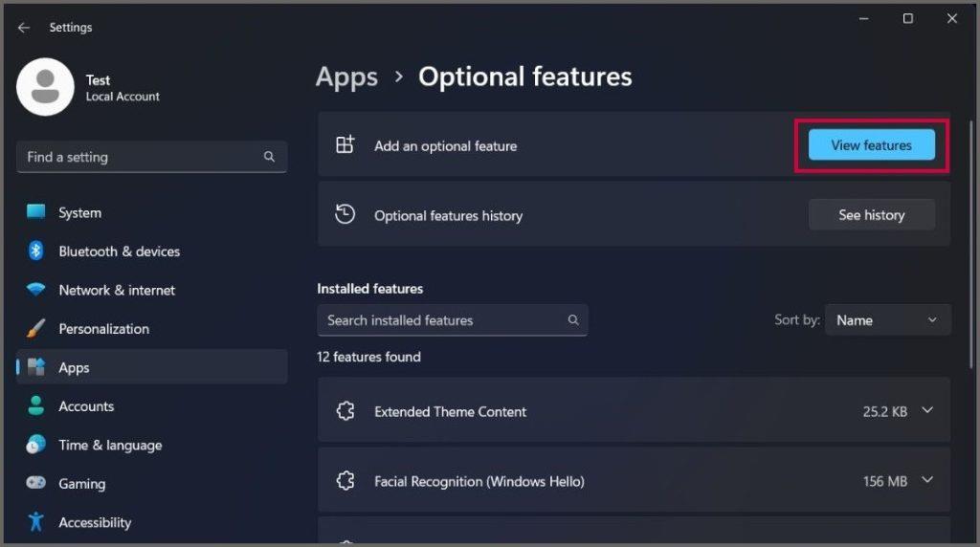The image size is (980, 547).
Task: Click the Search installed features field
Action: 453,320
